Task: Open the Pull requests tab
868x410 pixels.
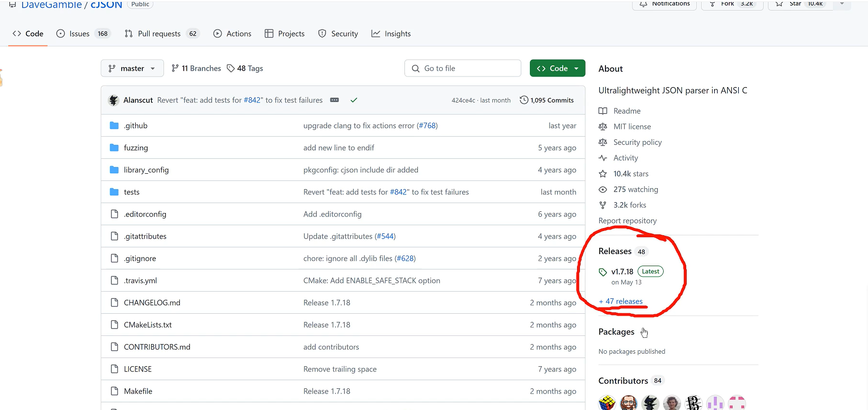Action: click(x=162, y=34)
